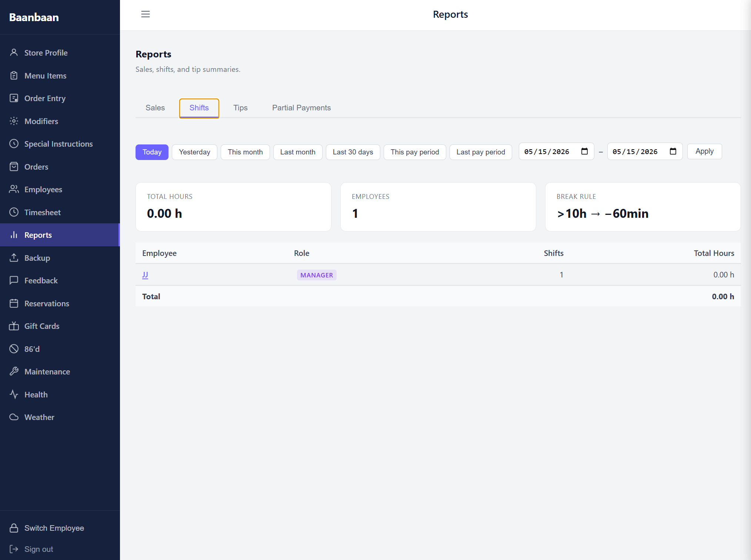Click the end date 05/15/2026 field

[x=645, y=151]
